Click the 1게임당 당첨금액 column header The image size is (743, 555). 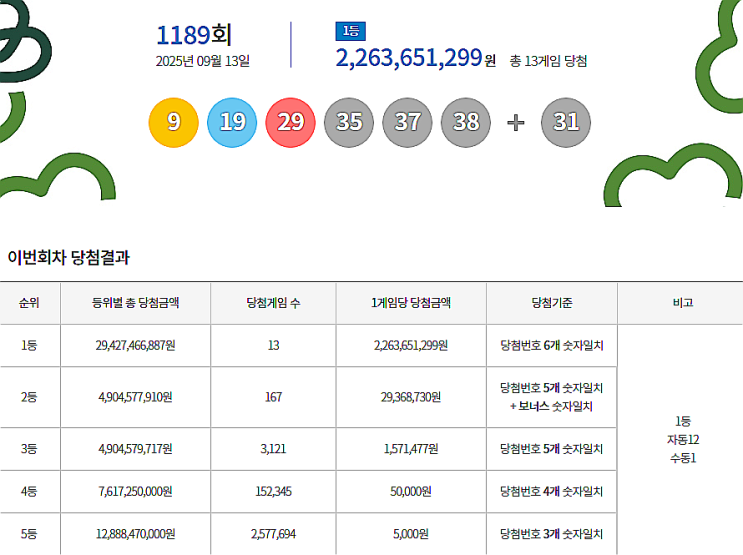[x=411, y=303]
